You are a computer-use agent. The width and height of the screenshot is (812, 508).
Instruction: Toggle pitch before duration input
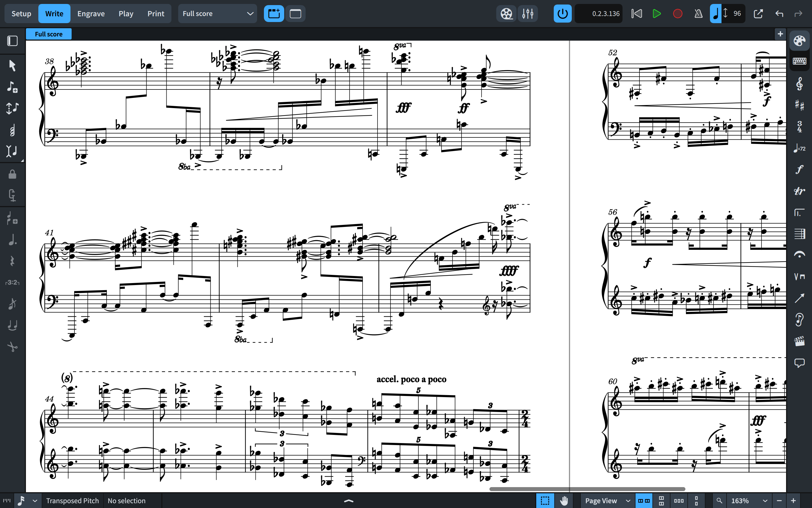[12, 108]
